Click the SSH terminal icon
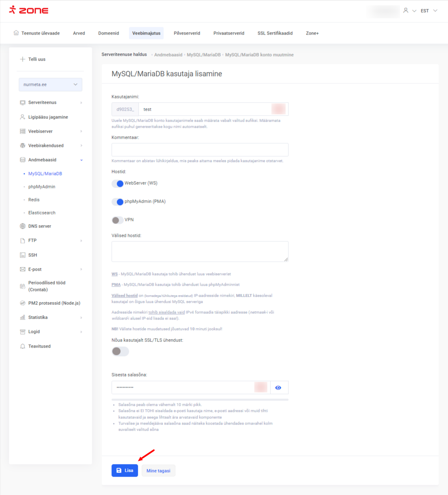Image resolution: width=448 pixels, height=495 pixels. click(23, 255)
